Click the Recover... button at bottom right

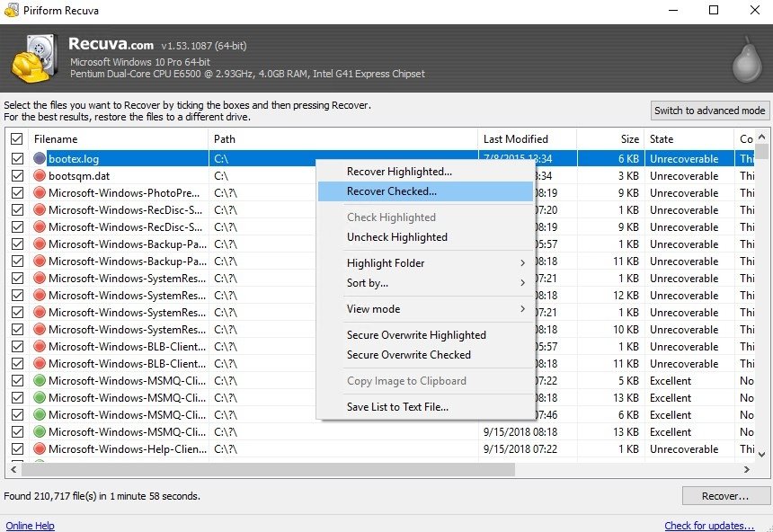pyautogui.click(x=725, y=496)
